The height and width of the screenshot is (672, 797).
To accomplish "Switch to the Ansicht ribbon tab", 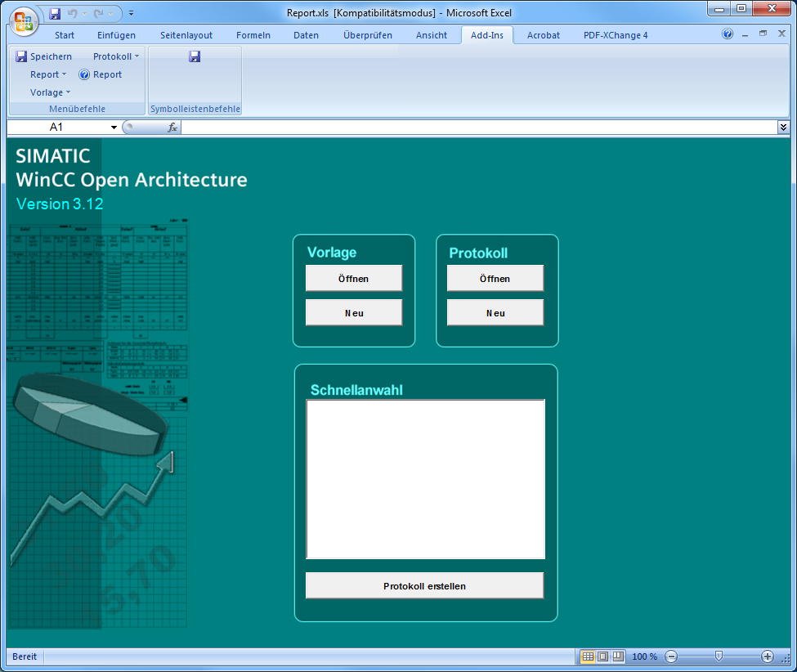I will point(432,35).
